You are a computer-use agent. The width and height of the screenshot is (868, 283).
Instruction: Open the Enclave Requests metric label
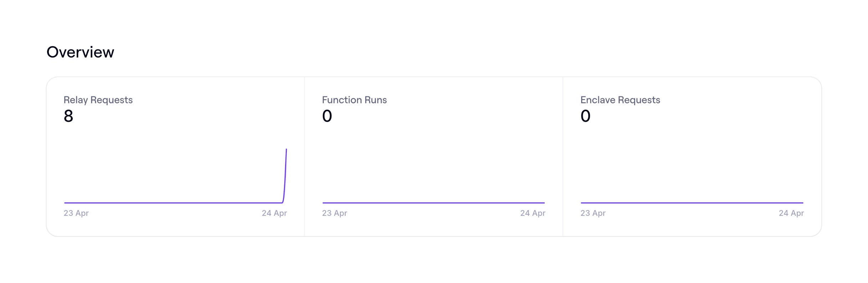click(620, 100)
